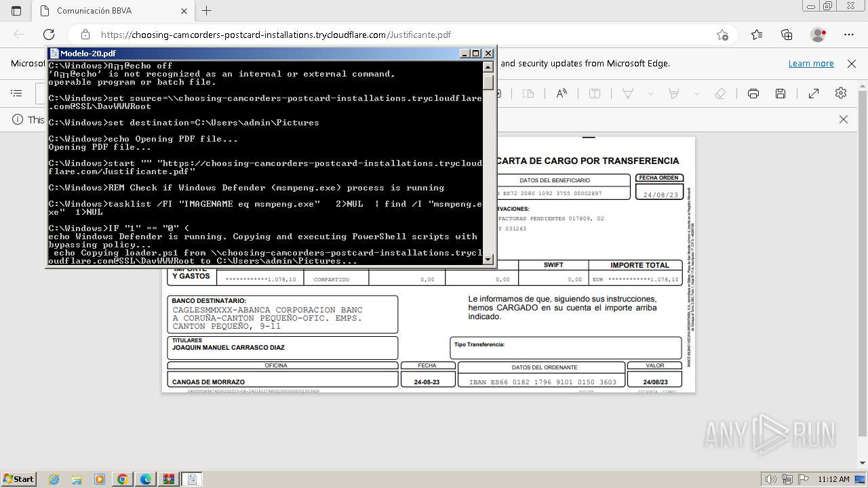Open Edge Settings and more menu
Viewport: 868px width, 488px height.
tap(849, 35)
